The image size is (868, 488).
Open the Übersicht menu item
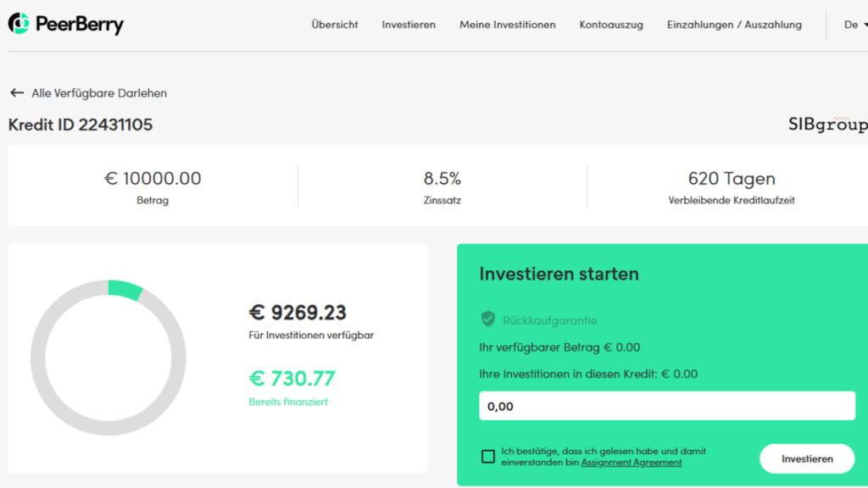[335, 25]
